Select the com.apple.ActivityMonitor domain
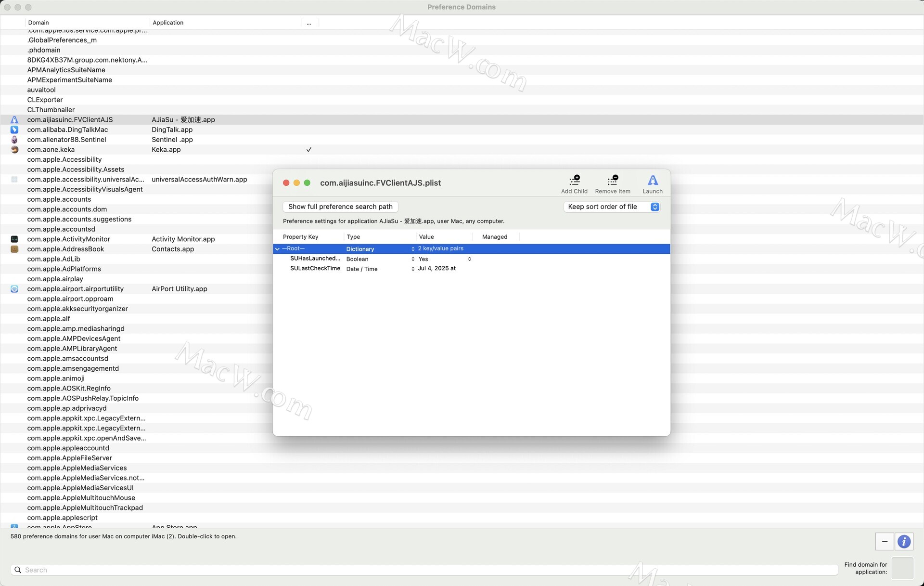Viewport: 924px width, 586px height. [68, 239]
